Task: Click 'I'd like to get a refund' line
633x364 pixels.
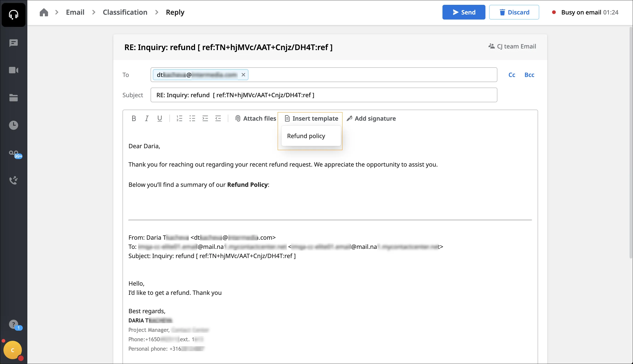Action: [x=175, y=293]
